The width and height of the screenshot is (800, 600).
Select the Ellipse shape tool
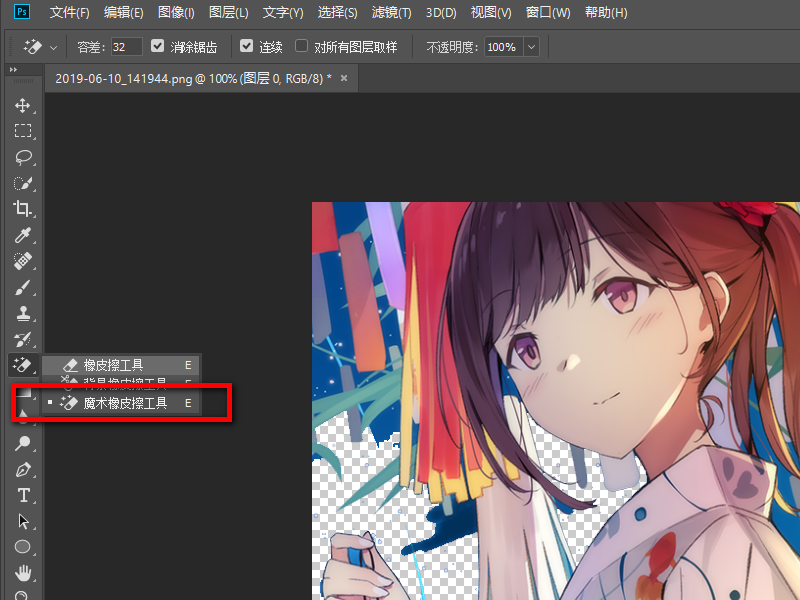tap(22, 547)
